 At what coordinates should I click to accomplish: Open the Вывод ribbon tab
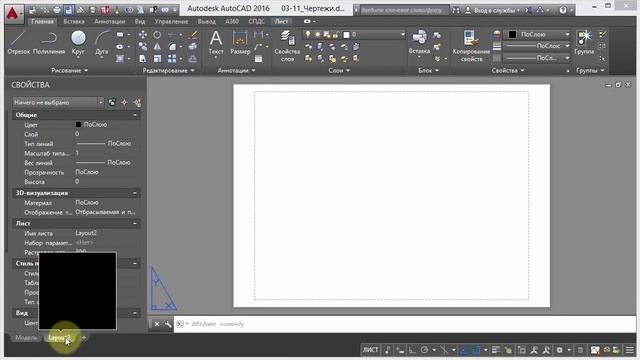click(x=207, y=21)
